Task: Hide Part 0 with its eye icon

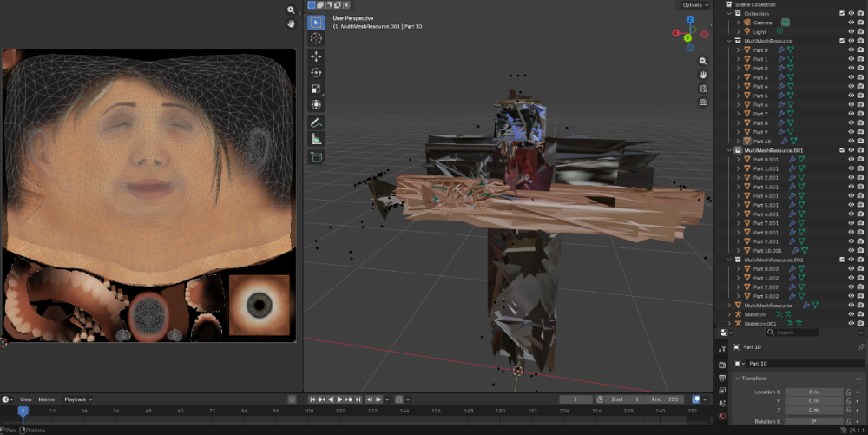Action: [851, 49]
